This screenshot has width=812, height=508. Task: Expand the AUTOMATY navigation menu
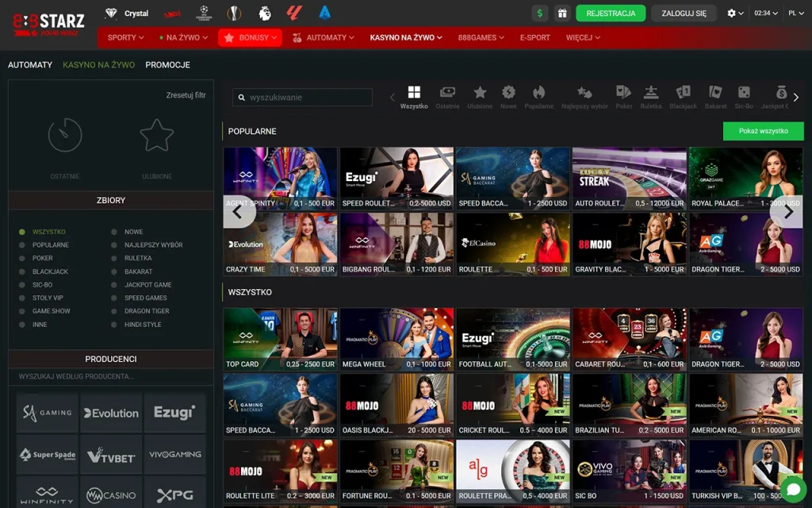coord(324,37)
